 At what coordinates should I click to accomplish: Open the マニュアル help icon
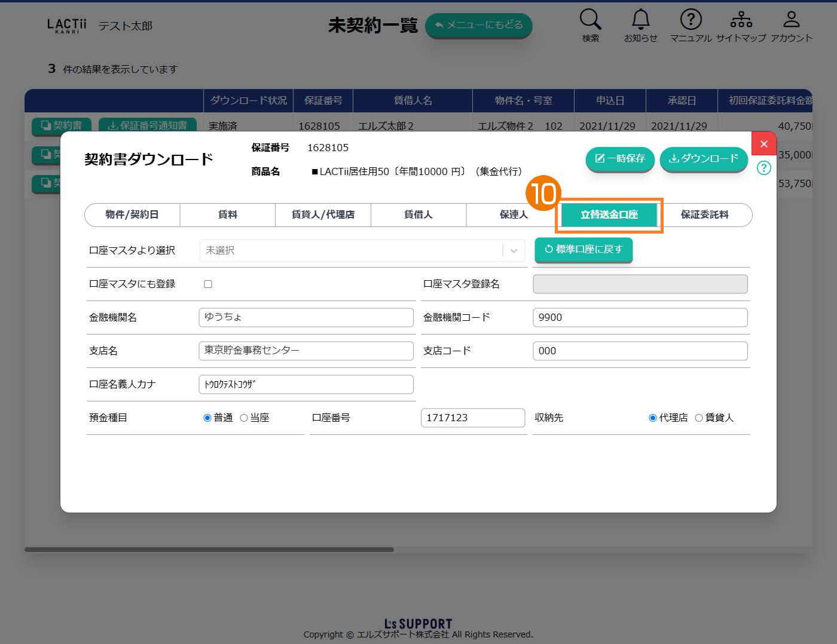(691, 20)
